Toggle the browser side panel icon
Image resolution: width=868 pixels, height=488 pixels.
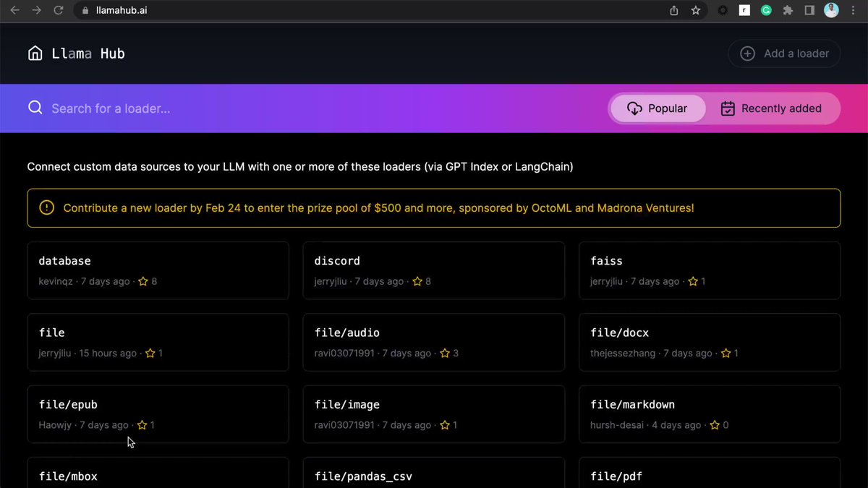[809, 11]
